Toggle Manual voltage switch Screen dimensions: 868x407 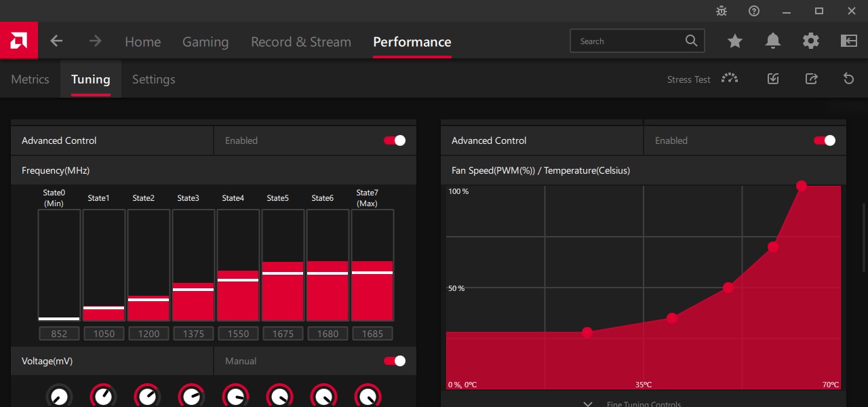(x=395, y=361)
